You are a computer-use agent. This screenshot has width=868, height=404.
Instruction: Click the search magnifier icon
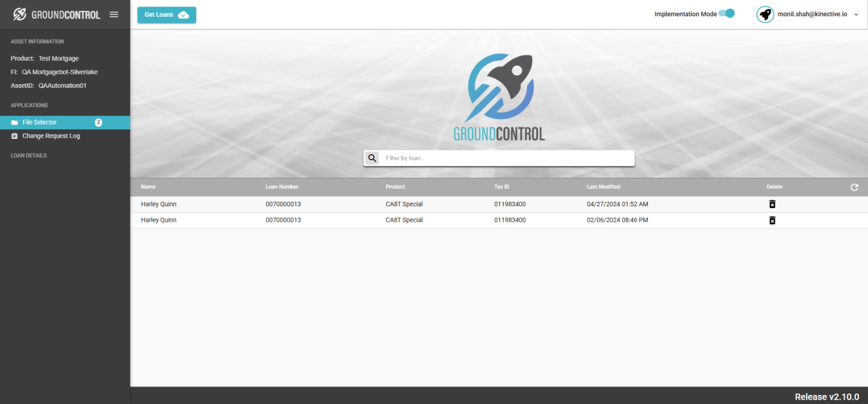click(x=372, y=158)
